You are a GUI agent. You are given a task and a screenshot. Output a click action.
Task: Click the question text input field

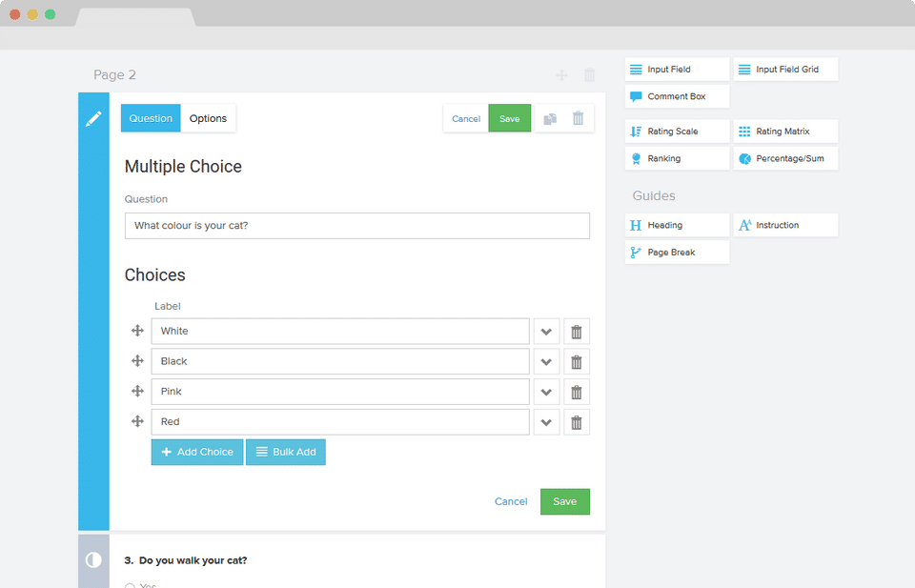click(357, 226)
